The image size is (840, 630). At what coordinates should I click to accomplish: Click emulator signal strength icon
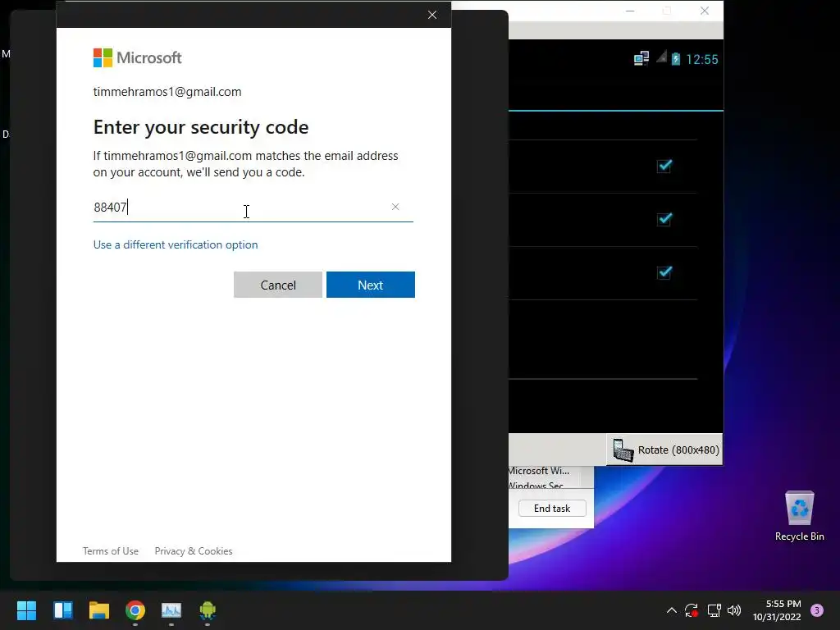point(662,57)
